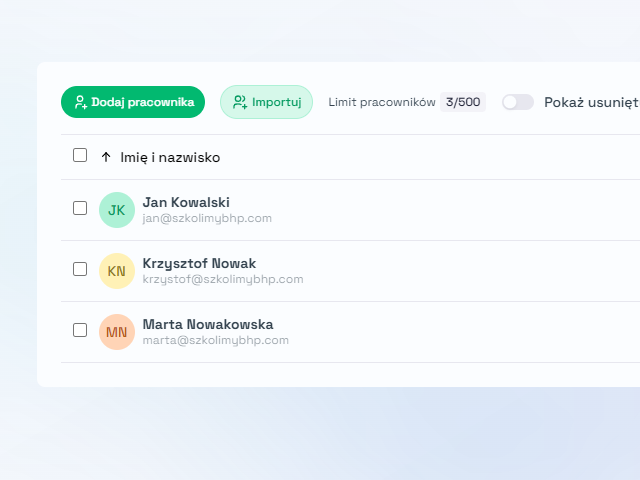Click the JK avatar circle

click(x=117, y=210)
